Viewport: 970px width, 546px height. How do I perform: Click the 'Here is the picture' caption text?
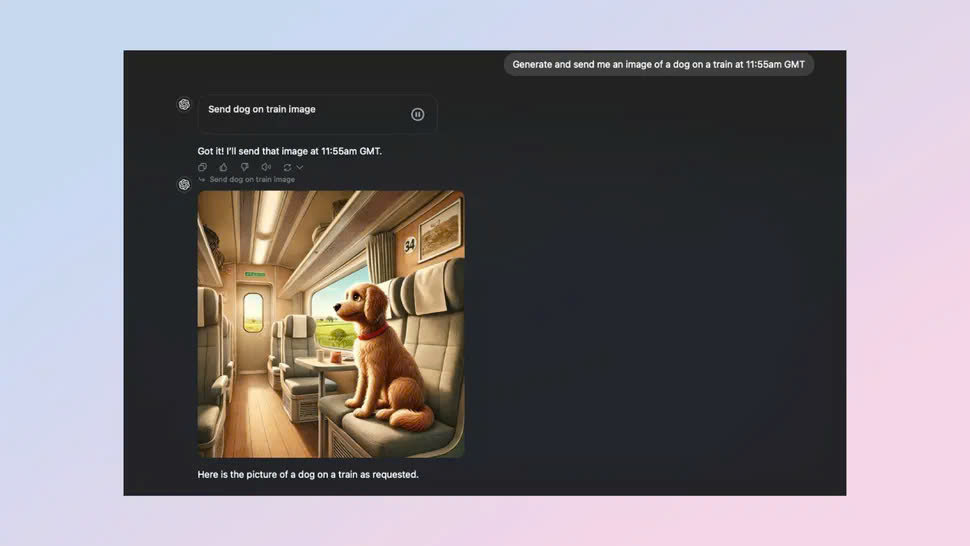pyautogui.click(x=308, y=474)
